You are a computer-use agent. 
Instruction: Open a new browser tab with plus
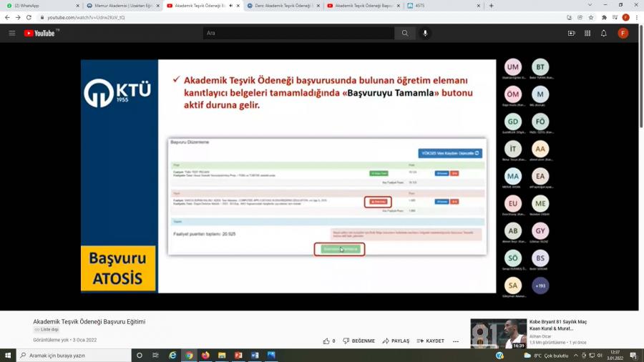click(x=491, y=6)
